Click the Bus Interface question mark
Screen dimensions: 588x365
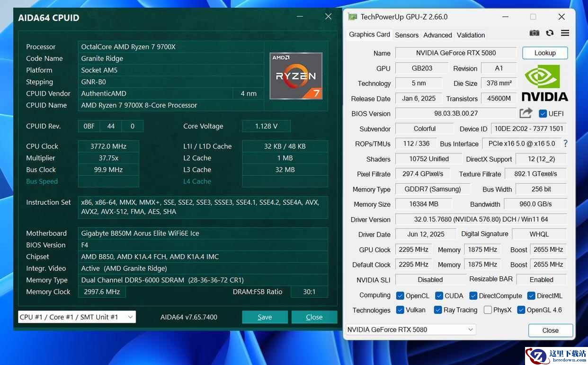coord(565,143)
